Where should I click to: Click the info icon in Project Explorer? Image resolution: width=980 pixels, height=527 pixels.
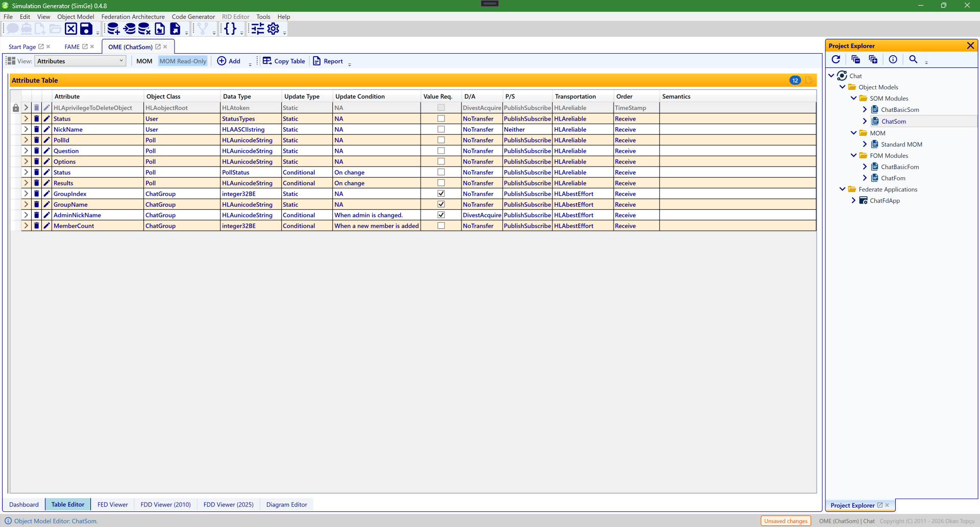[893, 59]
